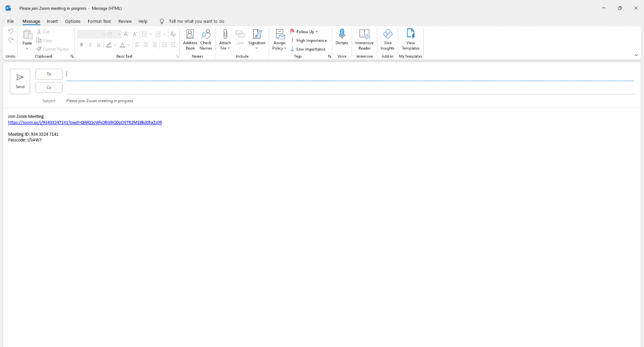Toggle High Importance tag
The width and height of the screenshot is (644, 347).
309,40
